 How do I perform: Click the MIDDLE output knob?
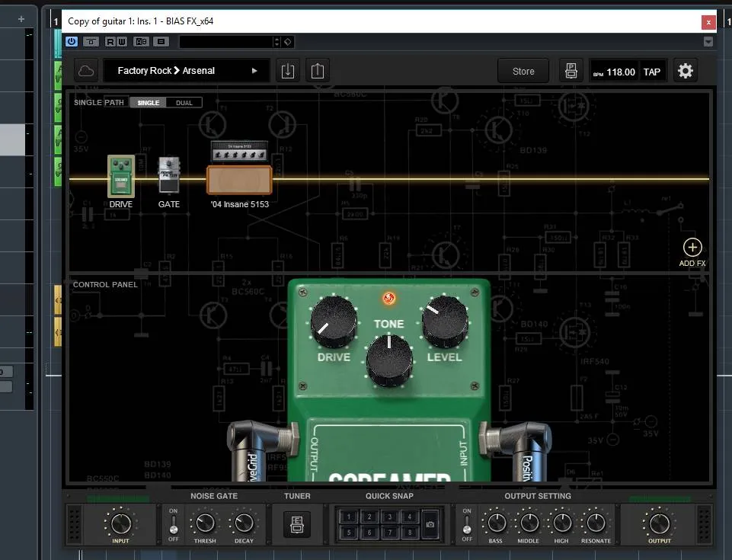point(529,523)
